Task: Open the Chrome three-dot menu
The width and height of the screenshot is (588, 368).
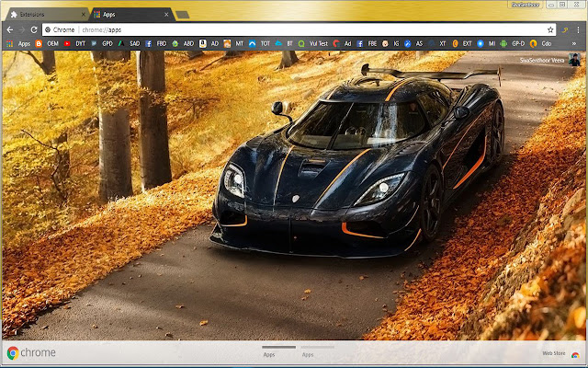Action: click(579, 29)
